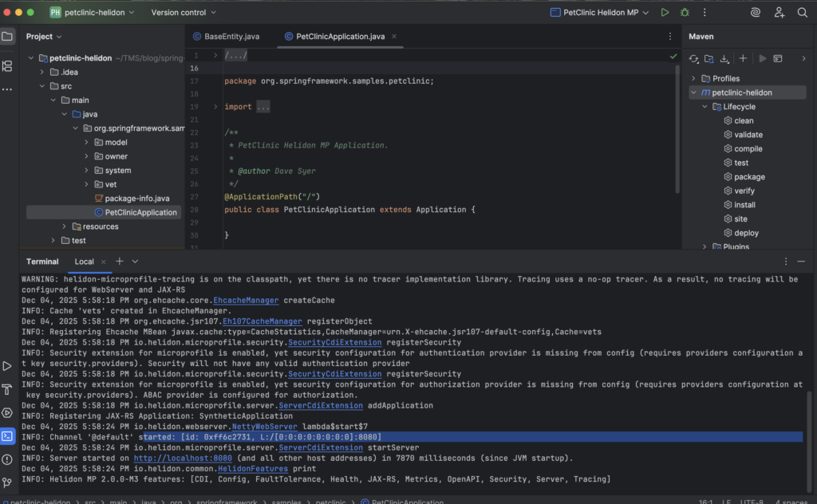Select the Local terminal tab
This screenshot has width=817, height=504.
tap(85, 262)
